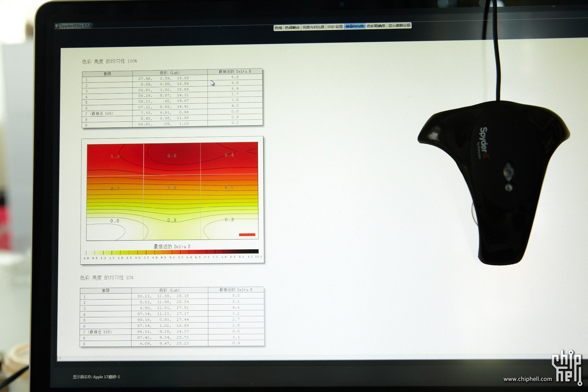Select Delta E 4.6 cell in 83% table
This screenshot has width=588, height=392.
click(236, 308)
